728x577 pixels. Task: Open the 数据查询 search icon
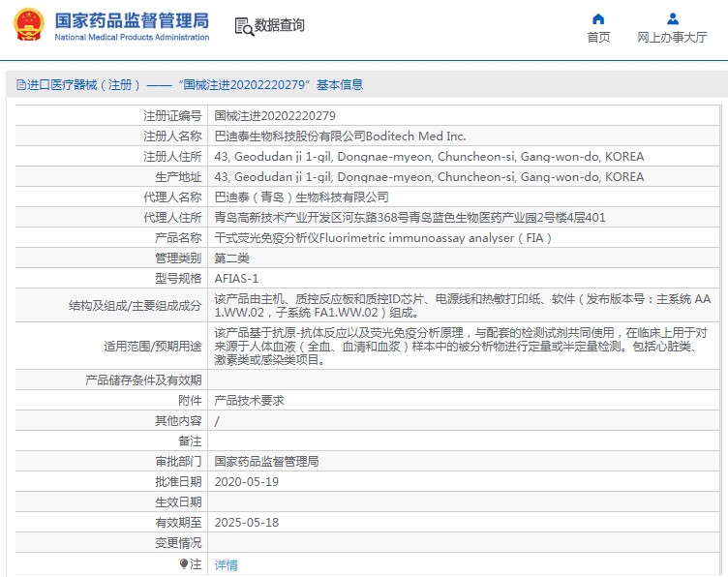point(244,26)
